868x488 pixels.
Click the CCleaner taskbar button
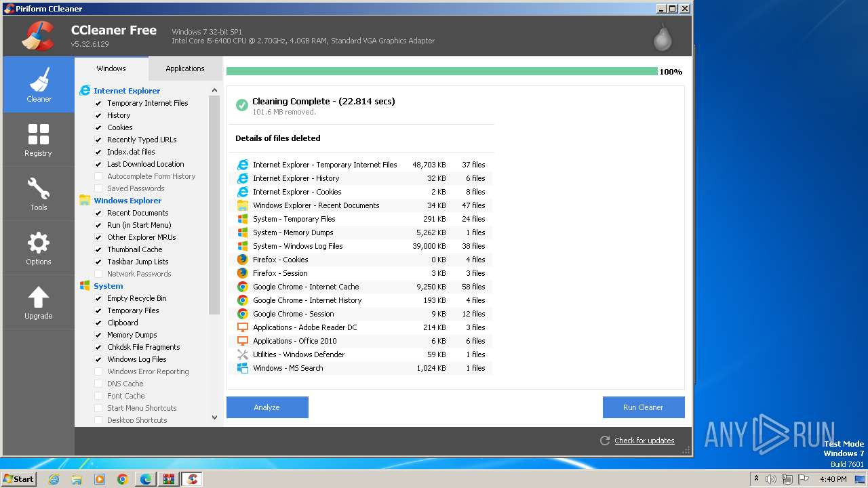193,479
